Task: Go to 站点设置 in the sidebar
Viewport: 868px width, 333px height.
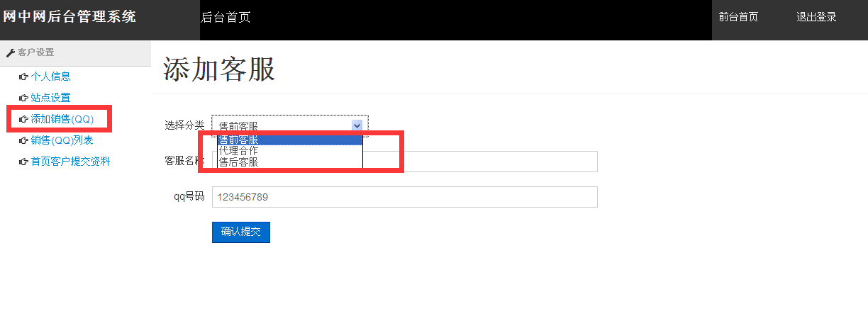Action: pos(50,98)
